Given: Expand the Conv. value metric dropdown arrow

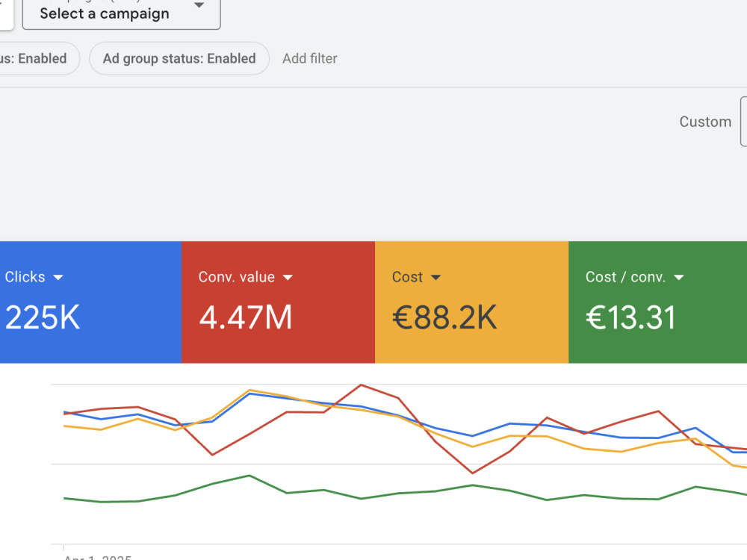Looking at the screenshot, I should pyautogui.click(x=288, y=278).
